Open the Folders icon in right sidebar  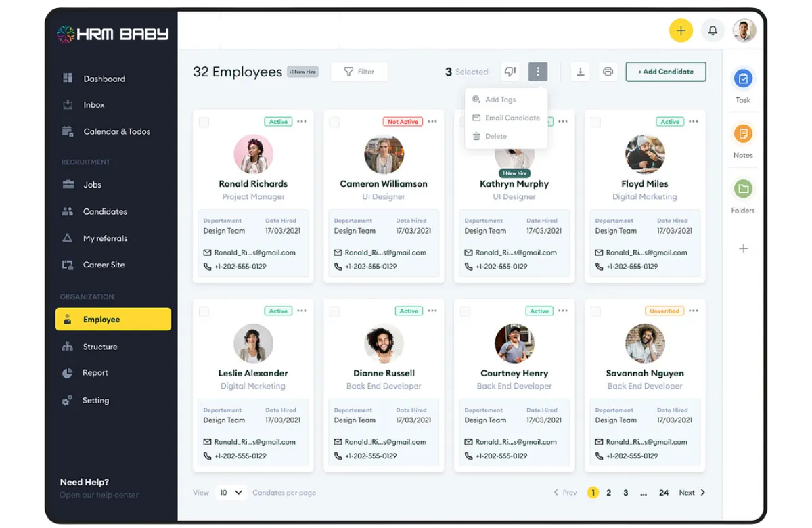[x=743, y=189]
